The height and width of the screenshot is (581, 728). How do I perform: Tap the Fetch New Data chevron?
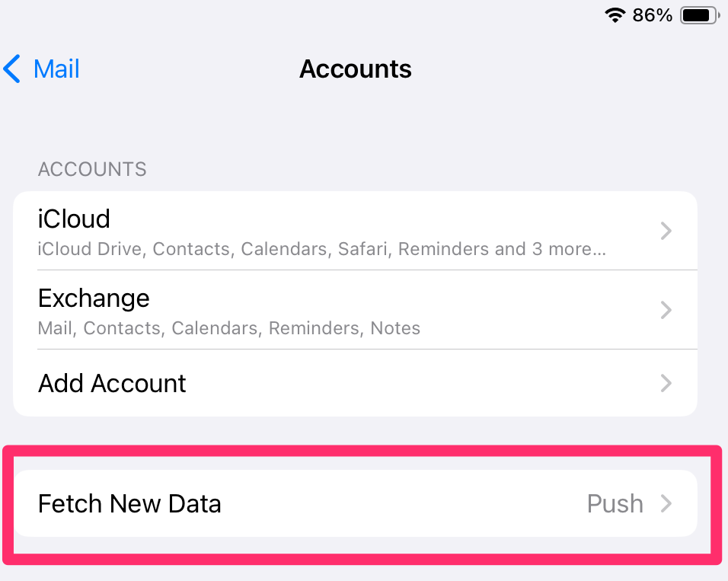pos(666,503)
